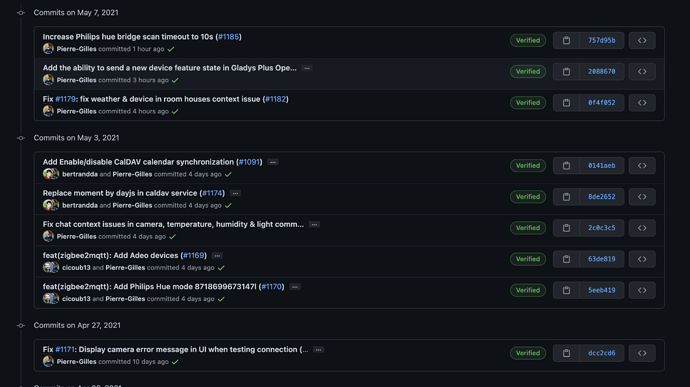Image resolution: width=690 pixels, height=387 pixels.
Task: Browse repository at commit 0f4f052
Action: pos(642,103)
